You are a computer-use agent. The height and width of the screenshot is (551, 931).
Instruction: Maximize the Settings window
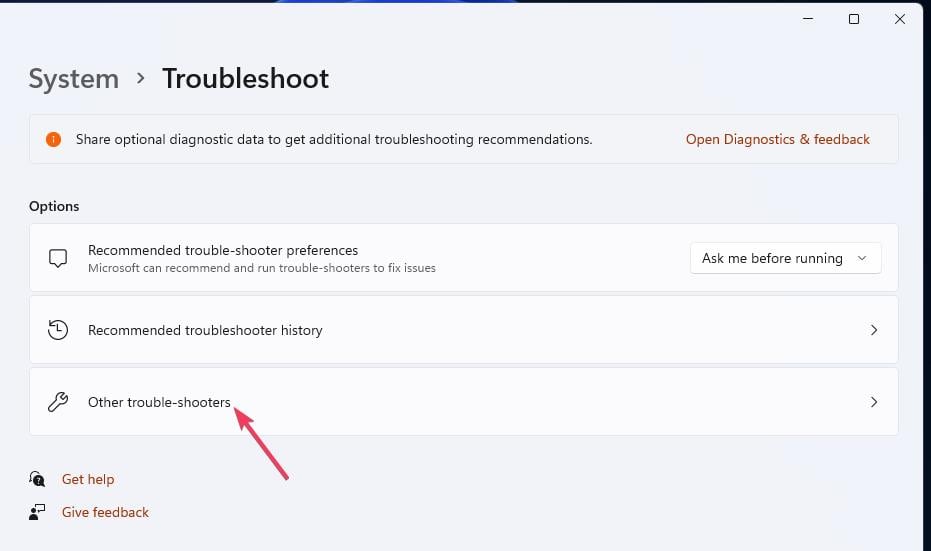click(x=853, y=19)
